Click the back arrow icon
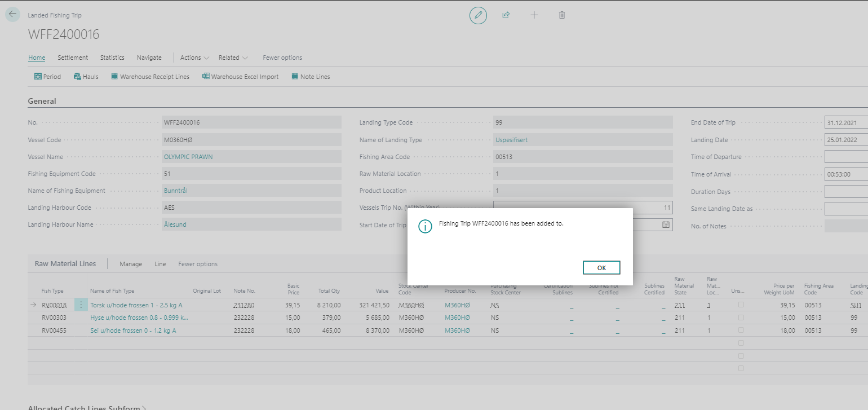Image resolution: width=868 pixels, height=410 pixels. (x=12, y=15)
